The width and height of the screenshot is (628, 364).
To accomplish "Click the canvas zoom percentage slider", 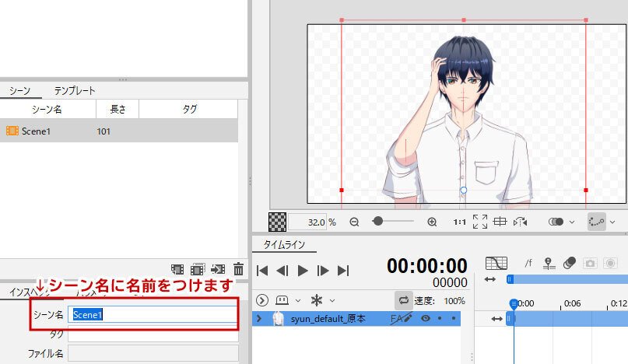I will (393, 221).
